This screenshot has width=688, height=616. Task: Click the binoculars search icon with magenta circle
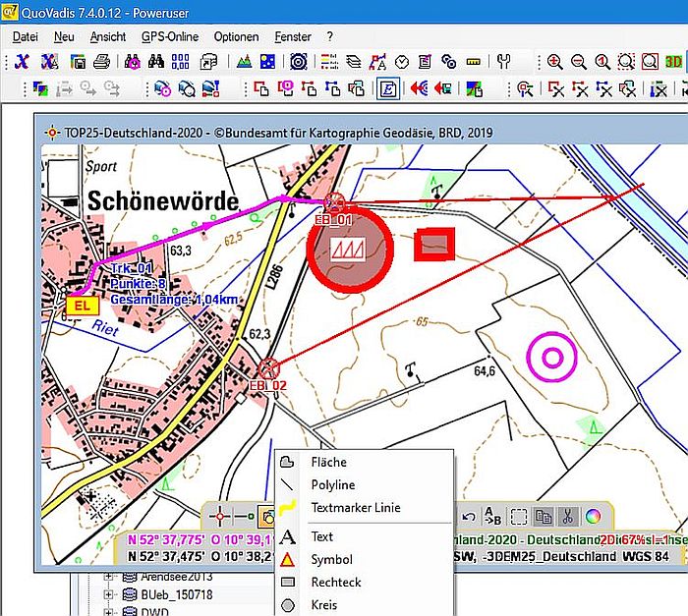click(132, 62)
